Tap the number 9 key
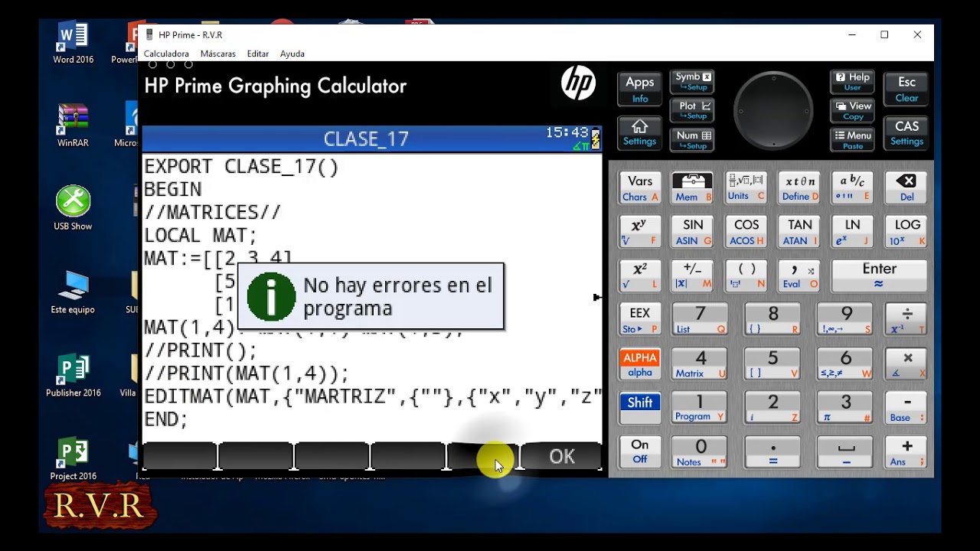The width and height of the screenshot is (980, 551). (845, 320)
